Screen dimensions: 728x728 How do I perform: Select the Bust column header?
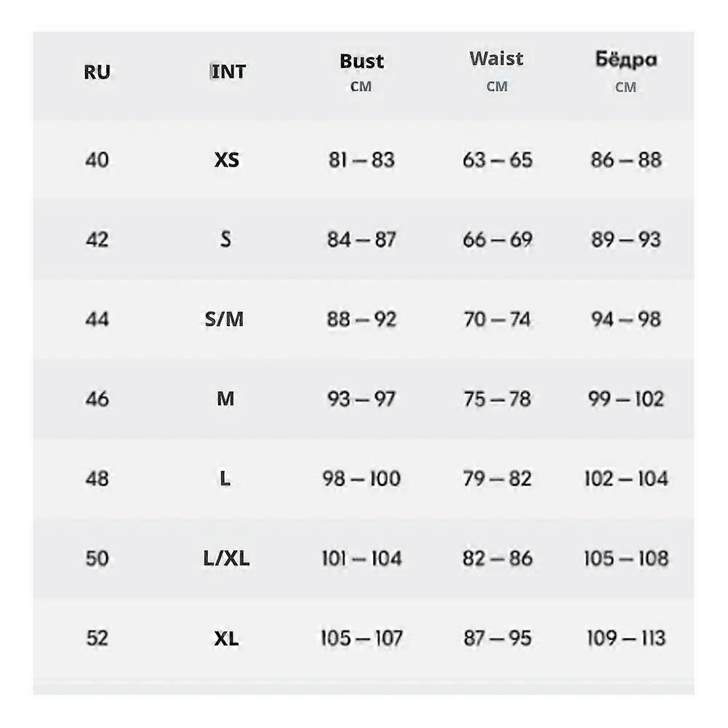[x=361, y=61]
